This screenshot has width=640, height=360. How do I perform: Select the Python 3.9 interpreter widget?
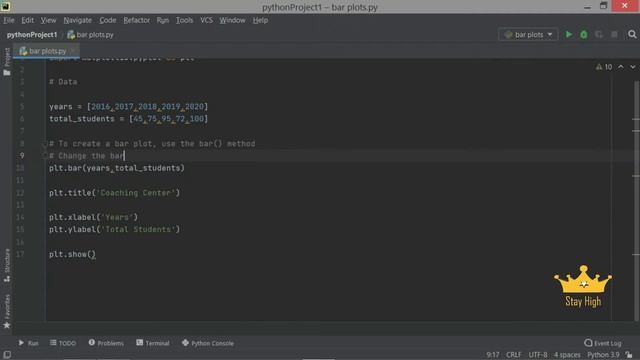[x=603, y=355]
